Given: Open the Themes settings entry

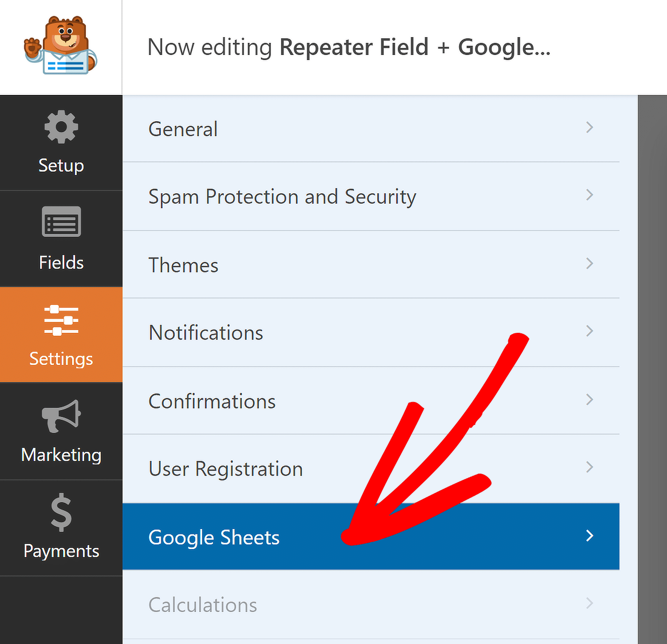Looking at the screenshot, I should 183,265.
